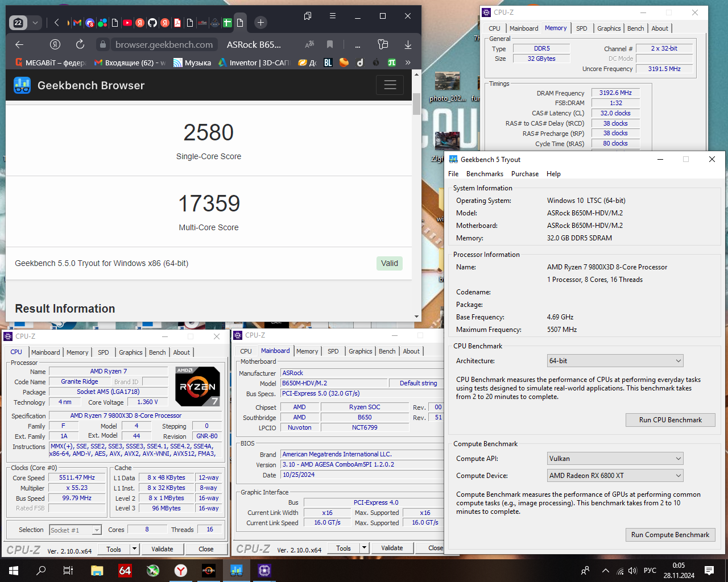
Task: Click the green Valid badge
Action: [390, 263]
